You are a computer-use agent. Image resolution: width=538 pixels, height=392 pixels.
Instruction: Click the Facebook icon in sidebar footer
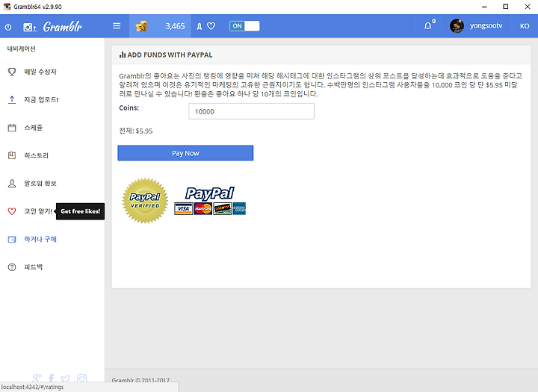tap(51, 379)
